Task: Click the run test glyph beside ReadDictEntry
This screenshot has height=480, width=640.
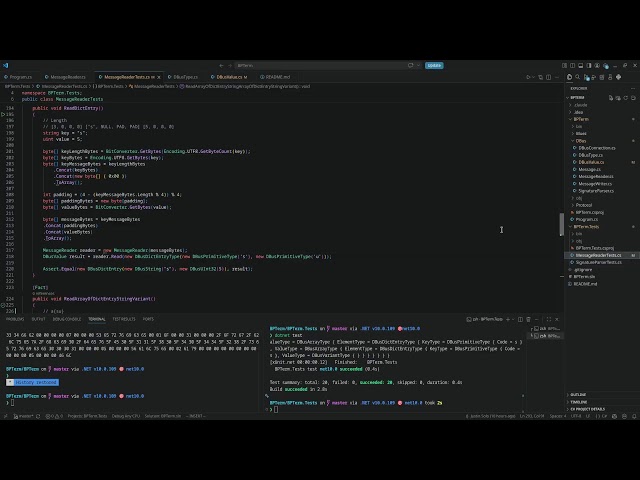Action: pos(3,114)
